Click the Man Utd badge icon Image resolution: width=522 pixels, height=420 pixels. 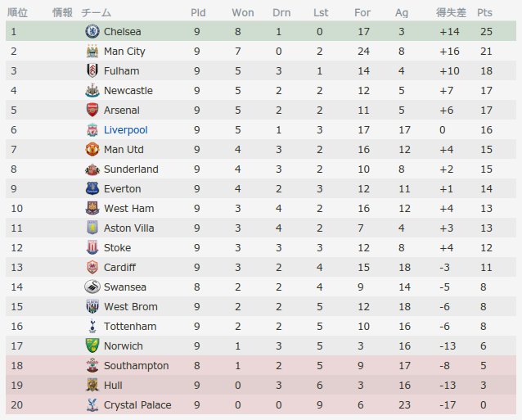(x=91, y=150)
